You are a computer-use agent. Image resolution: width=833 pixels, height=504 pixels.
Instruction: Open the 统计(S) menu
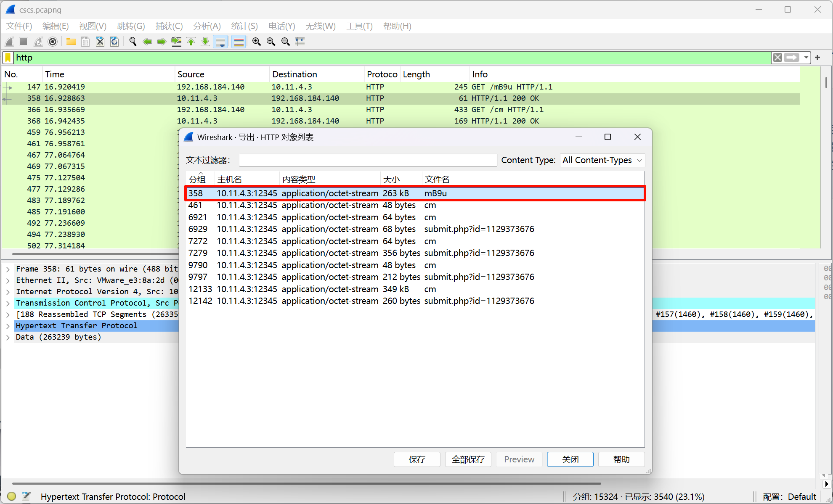[244, 26]
